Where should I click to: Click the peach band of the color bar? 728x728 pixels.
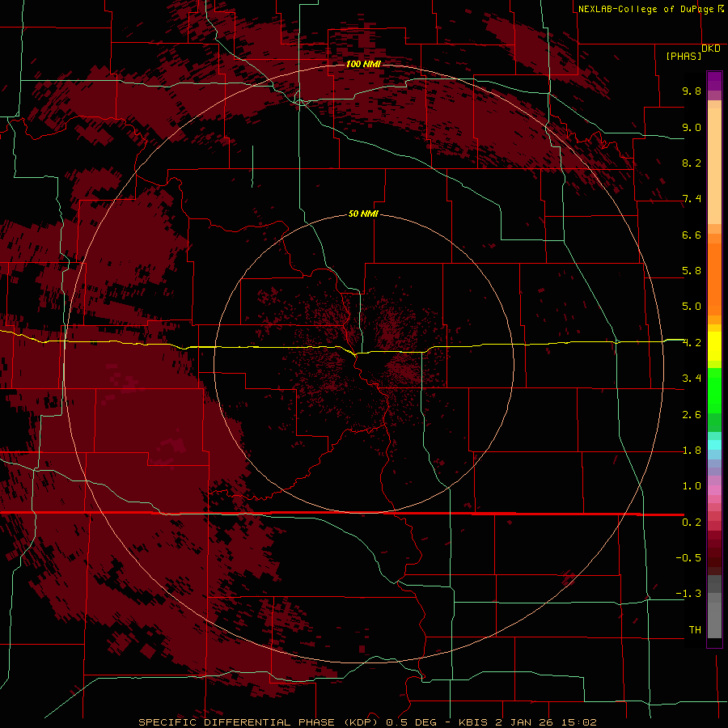point(714,163)
